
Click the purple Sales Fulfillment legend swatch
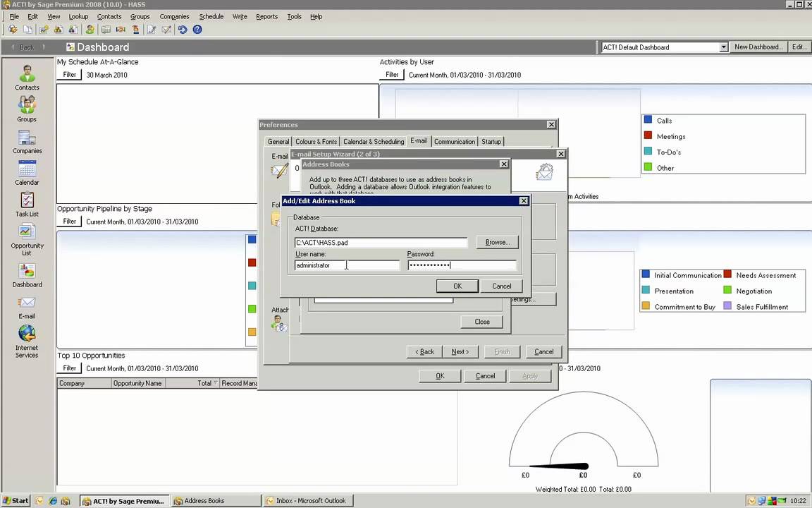click(727, 306)
